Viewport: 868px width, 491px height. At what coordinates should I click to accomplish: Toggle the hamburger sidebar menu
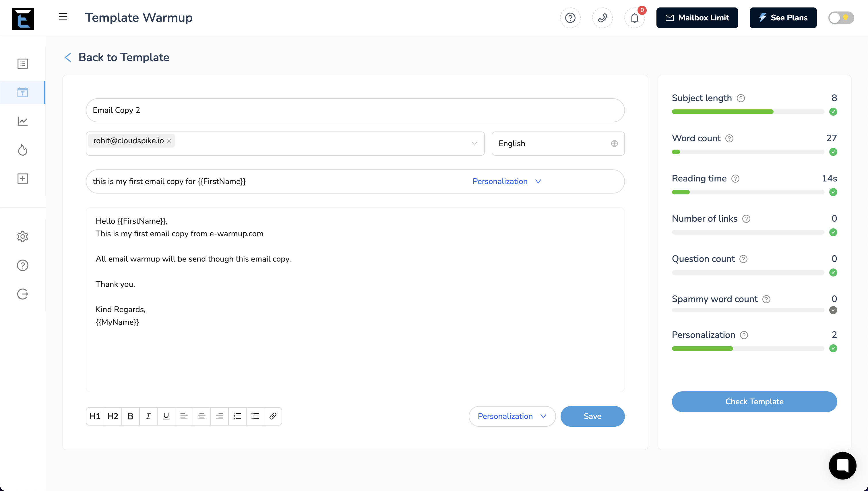tap(63, 17)
